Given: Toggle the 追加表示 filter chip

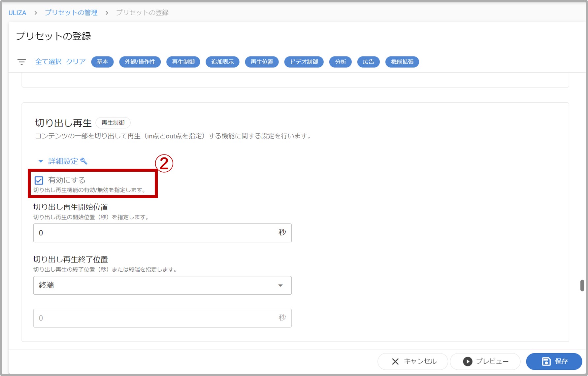Looking at the screenshot, I should pyautogui.click(x=222, y=62).
